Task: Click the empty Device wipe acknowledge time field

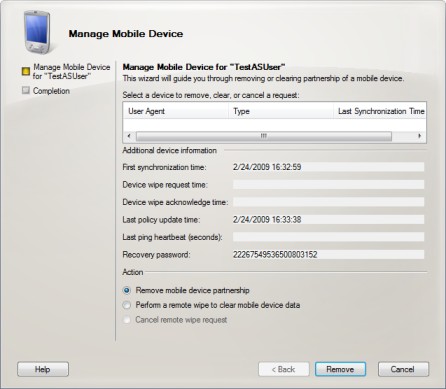Action: (x=328, y=202)
